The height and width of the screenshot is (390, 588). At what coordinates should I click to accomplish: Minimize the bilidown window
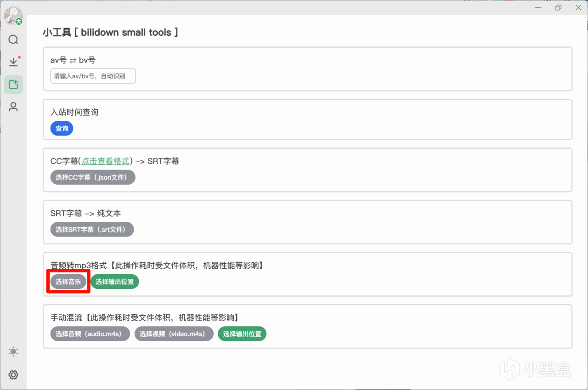click(x=538, y=7)
